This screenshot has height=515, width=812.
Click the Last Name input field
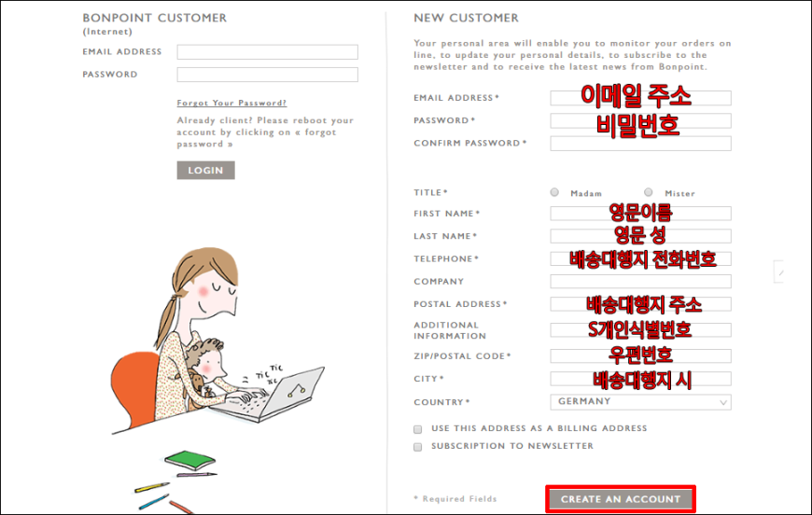pyautogui.click(x=640, y=236)
